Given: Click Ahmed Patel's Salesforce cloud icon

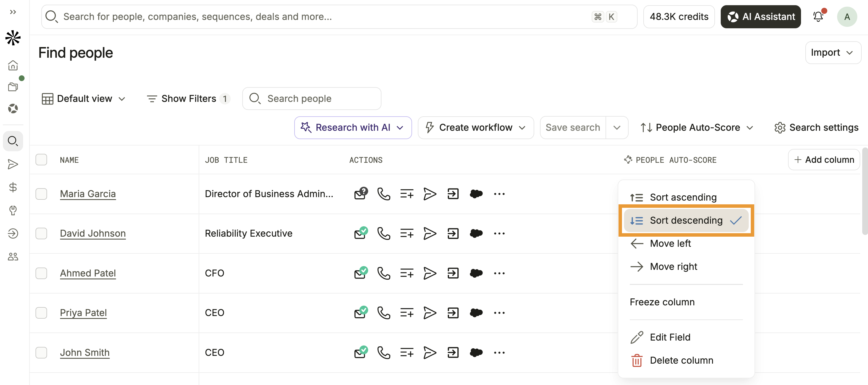Looking at the screenshot, I should (x=476, y=273).
